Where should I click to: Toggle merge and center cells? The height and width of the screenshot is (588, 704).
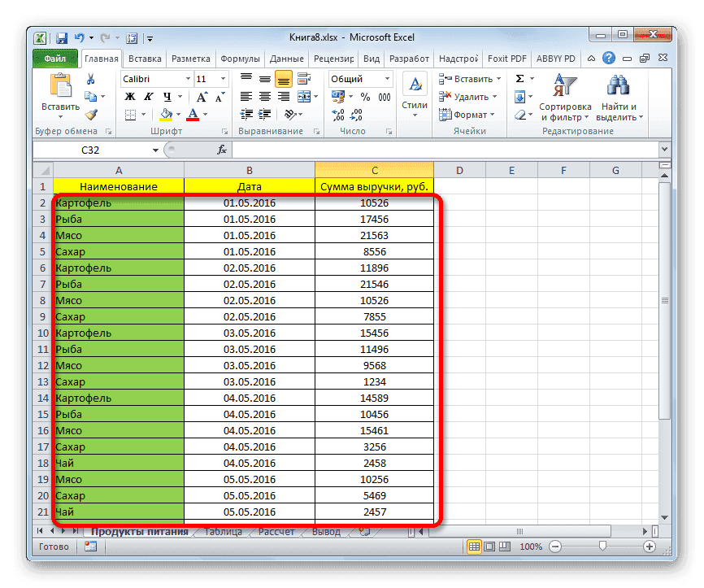(x=303, y=95)
